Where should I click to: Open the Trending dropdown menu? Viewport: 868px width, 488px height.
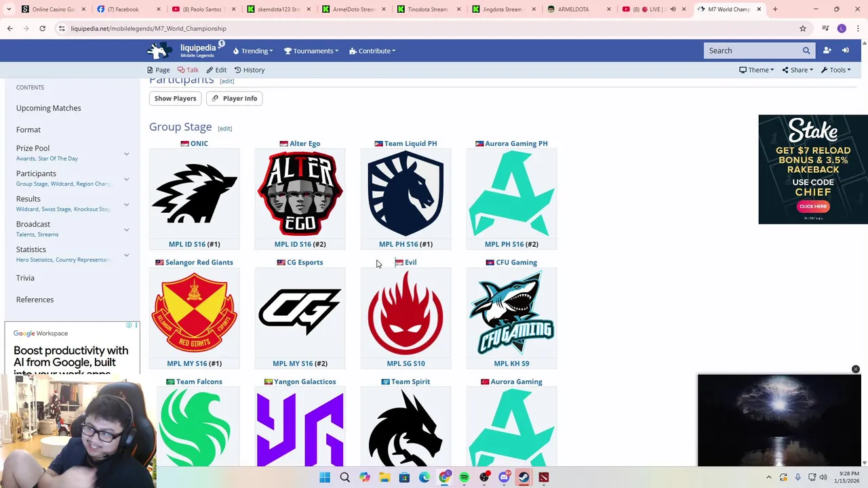pyautogui.click(x=253, y=51)
